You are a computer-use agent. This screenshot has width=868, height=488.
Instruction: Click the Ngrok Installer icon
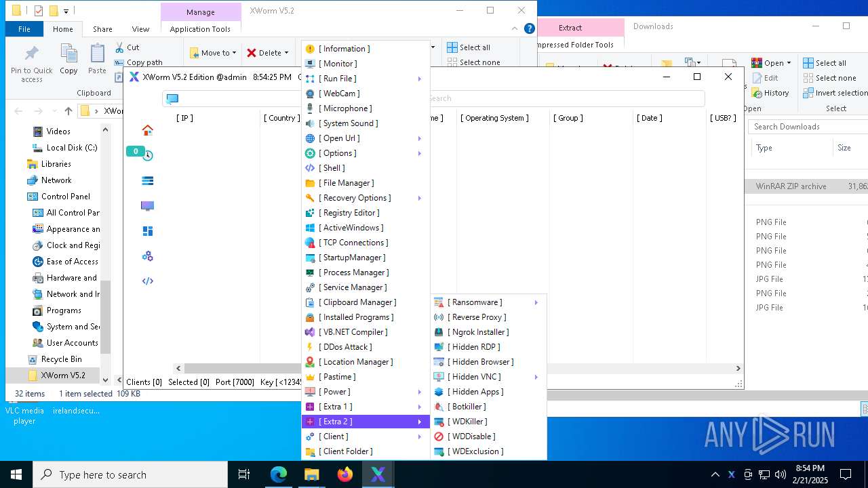[x=439, y=332]
